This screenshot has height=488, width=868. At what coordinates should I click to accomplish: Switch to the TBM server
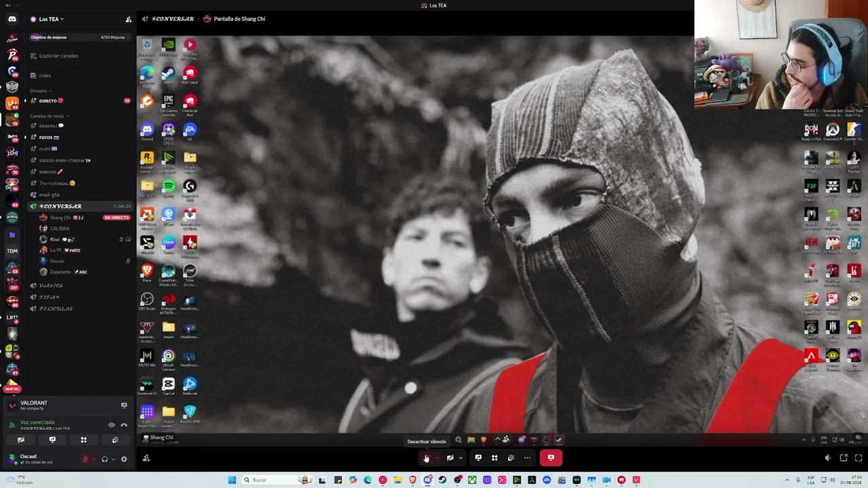[x=12, y=251]
